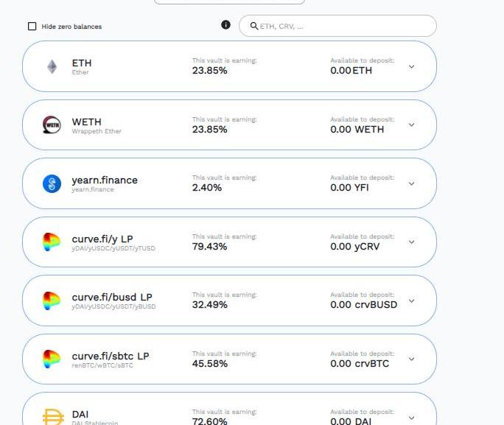This screenshot has height=425, width=504.
Task: Expand the WETH vault details
Action: pos(411,125)
